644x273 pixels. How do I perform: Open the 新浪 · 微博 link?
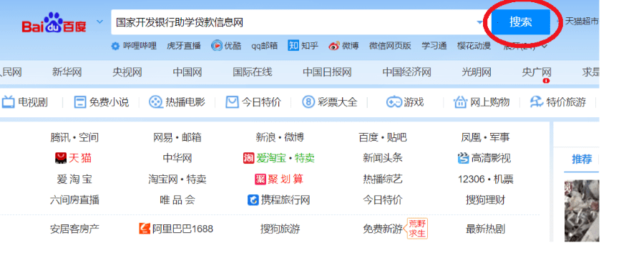click(280, 137)
